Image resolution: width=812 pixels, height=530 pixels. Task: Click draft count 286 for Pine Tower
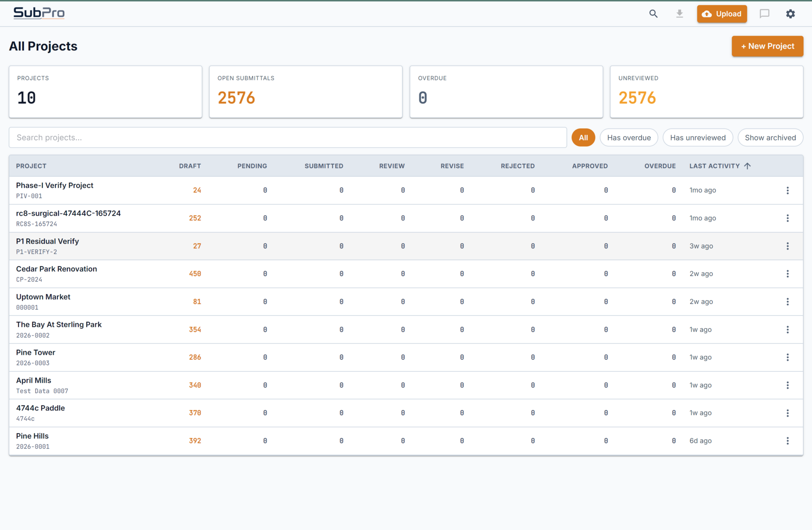click(x=195, y=357)
